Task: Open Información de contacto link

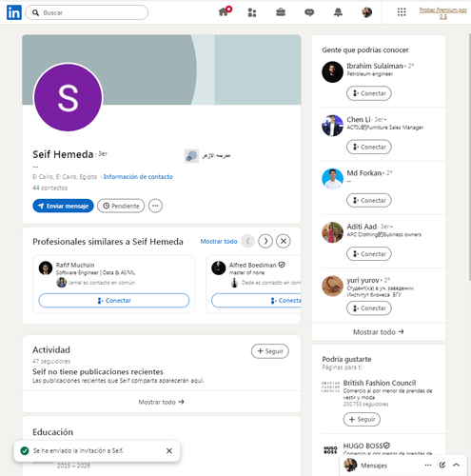Action: coord(138,177)
